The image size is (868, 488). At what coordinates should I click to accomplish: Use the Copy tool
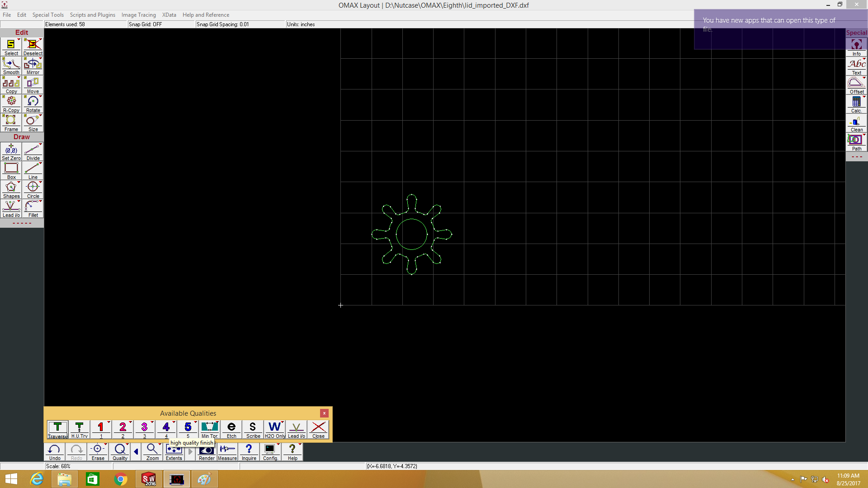11,85
